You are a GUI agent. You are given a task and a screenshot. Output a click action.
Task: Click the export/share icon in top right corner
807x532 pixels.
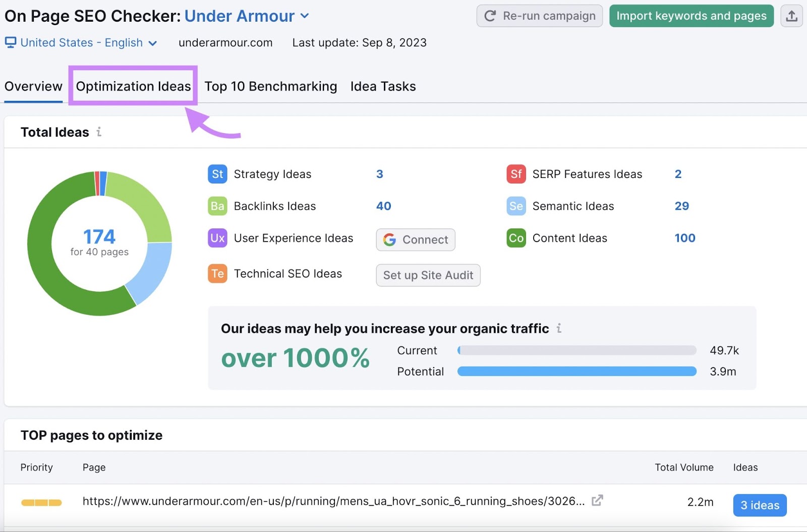tap(791, 16)
